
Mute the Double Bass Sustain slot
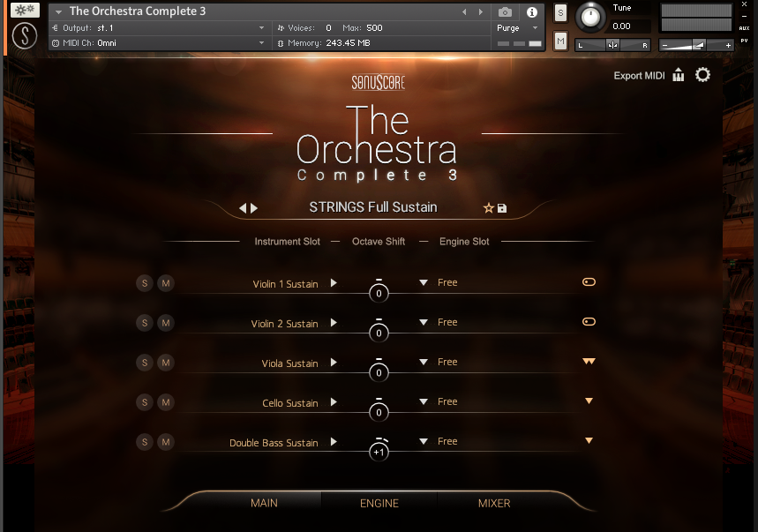(x=165, y=442)
